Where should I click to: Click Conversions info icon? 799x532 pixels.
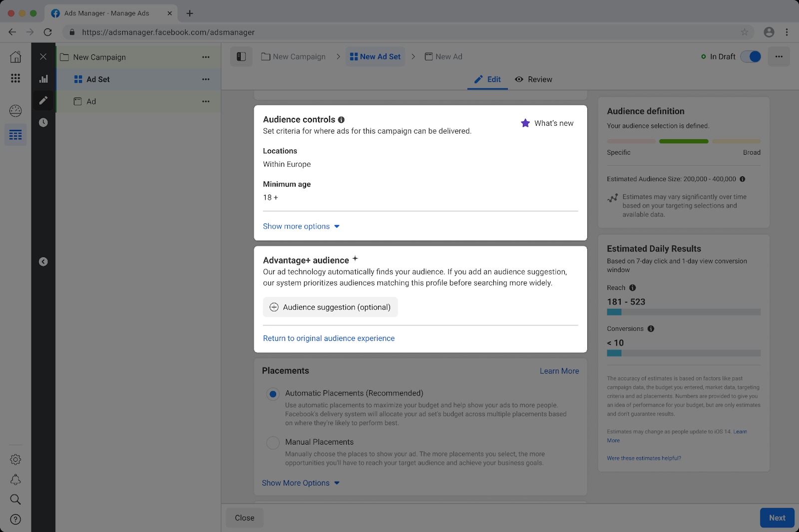651,329
